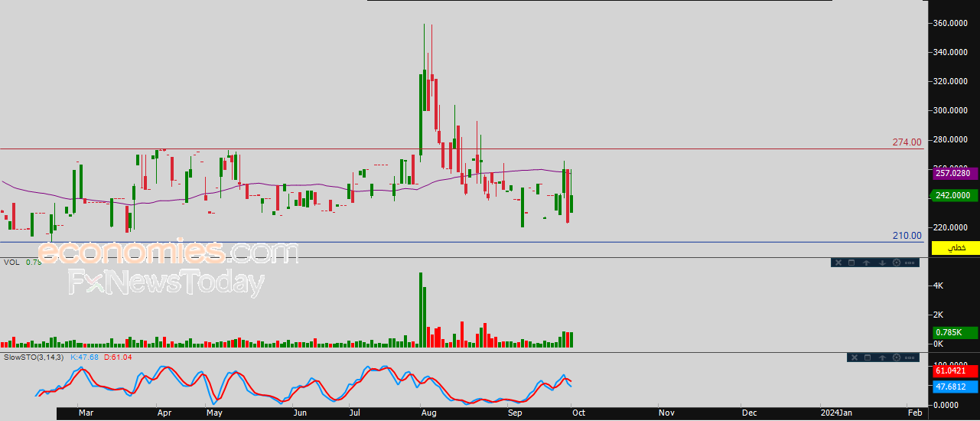Open more options for SlowSTO panel
980x421 pixels.
point(910,357)
